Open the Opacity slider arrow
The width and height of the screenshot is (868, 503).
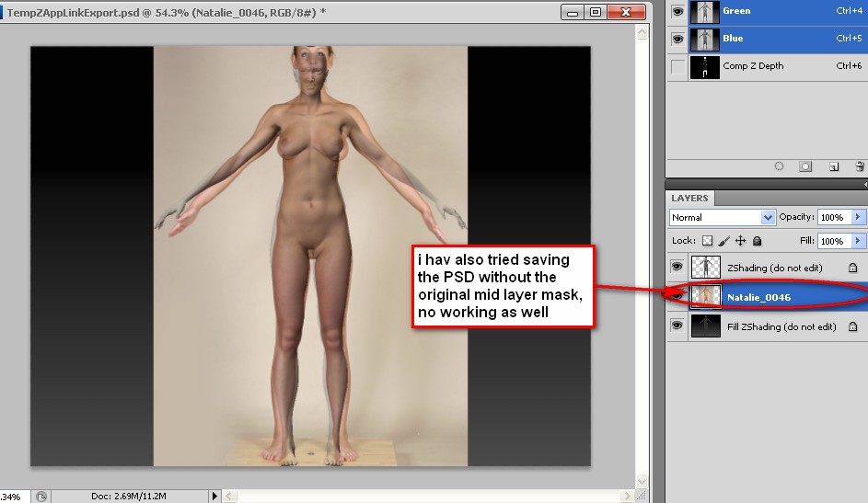coord(858,217)
